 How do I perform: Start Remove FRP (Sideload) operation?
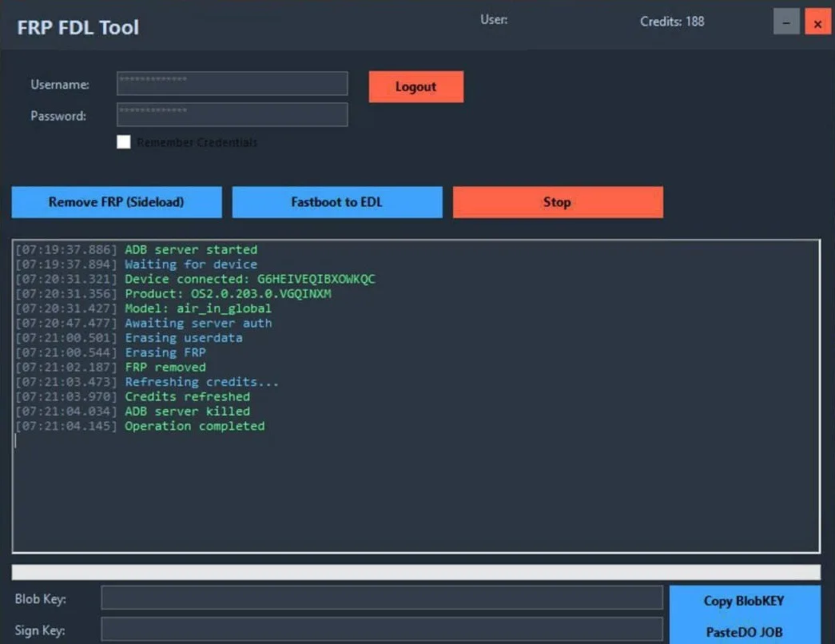coord(117,202)
